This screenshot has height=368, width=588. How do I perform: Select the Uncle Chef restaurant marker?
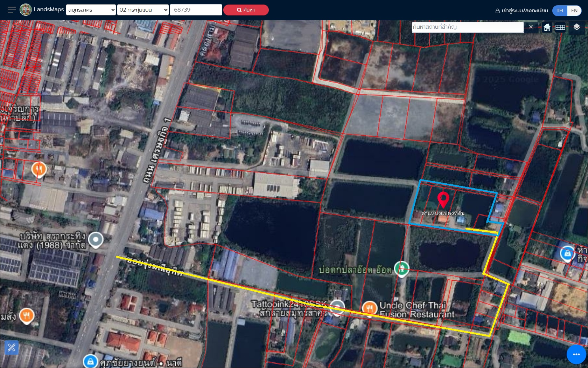(x=370, y=308)
